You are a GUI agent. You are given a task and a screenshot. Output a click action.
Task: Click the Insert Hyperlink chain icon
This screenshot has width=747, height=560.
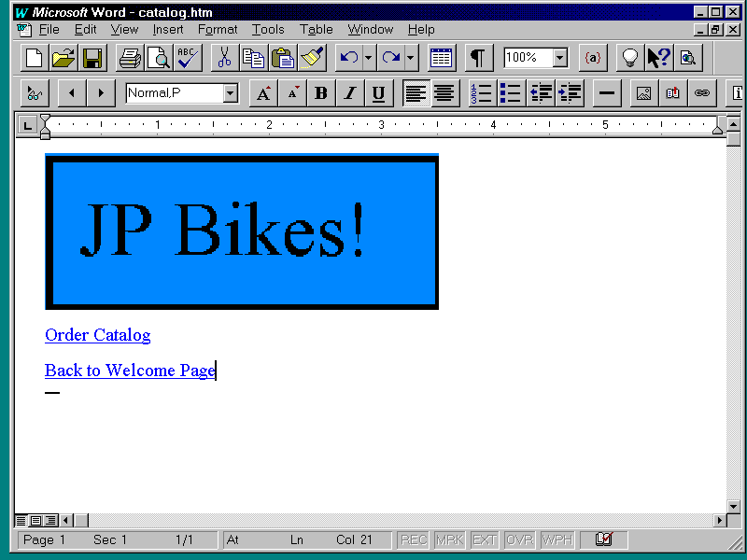701,93
